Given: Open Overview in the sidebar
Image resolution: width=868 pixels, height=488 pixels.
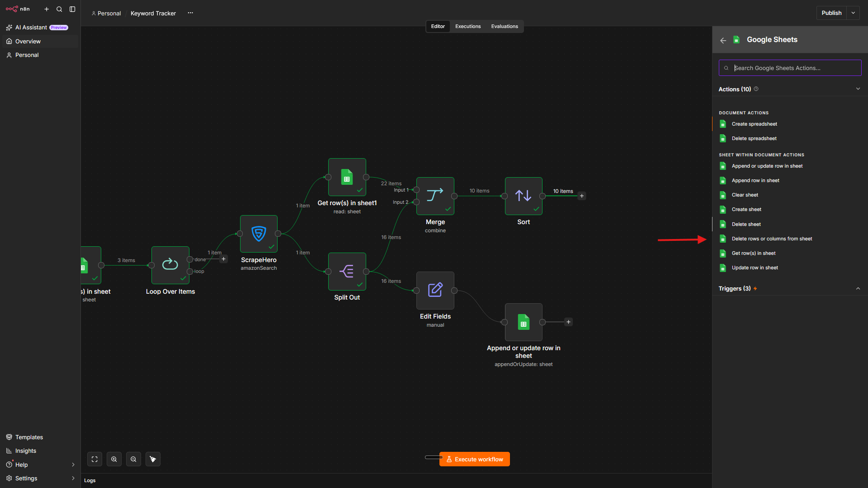Looking at the screenshot, I should (x=40, y=41).
